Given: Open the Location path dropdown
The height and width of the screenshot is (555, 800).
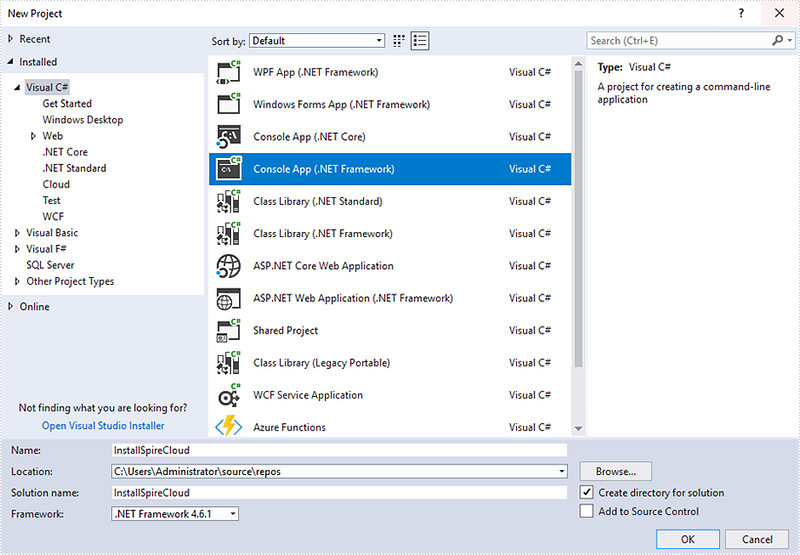Looking at the screenshot, I should pos(562,471).
